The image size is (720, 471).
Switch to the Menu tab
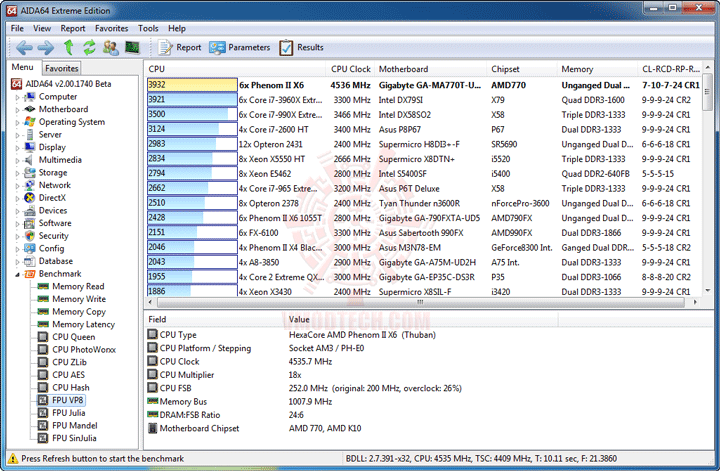[x=22, y=67]
